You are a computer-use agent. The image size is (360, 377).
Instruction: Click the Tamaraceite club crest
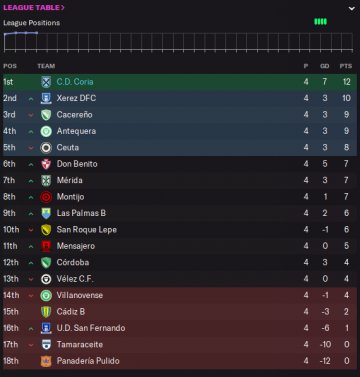click(x=46, y=345)
